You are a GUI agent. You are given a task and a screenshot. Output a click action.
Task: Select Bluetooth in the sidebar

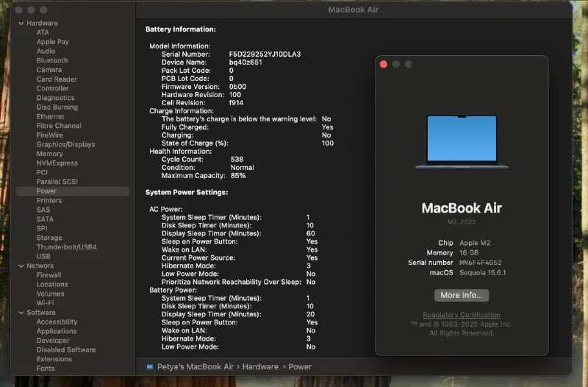[52, 60]
